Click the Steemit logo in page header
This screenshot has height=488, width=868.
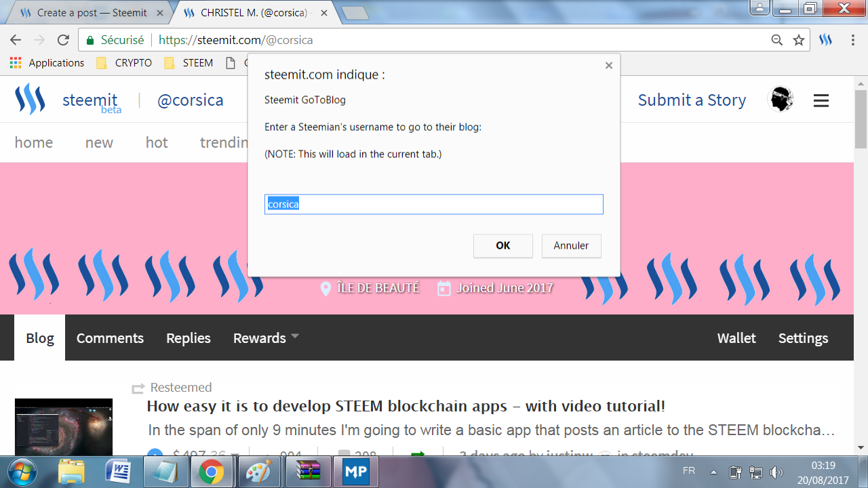click(x=31, y=100)
